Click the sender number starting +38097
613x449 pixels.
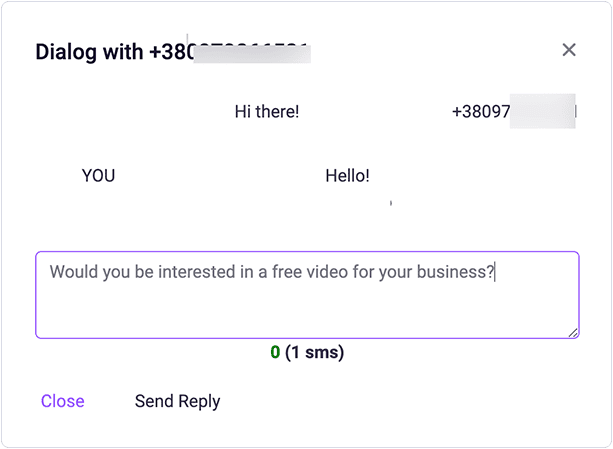[481, 112]
